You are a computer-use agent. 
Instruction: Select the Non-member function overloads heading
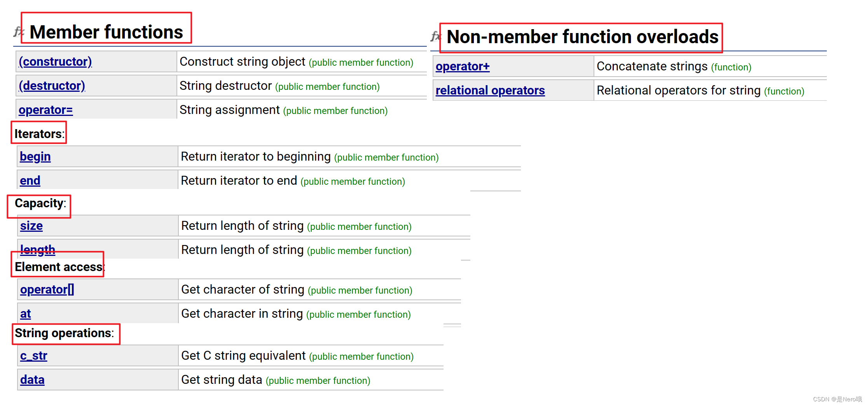point(582,37)
